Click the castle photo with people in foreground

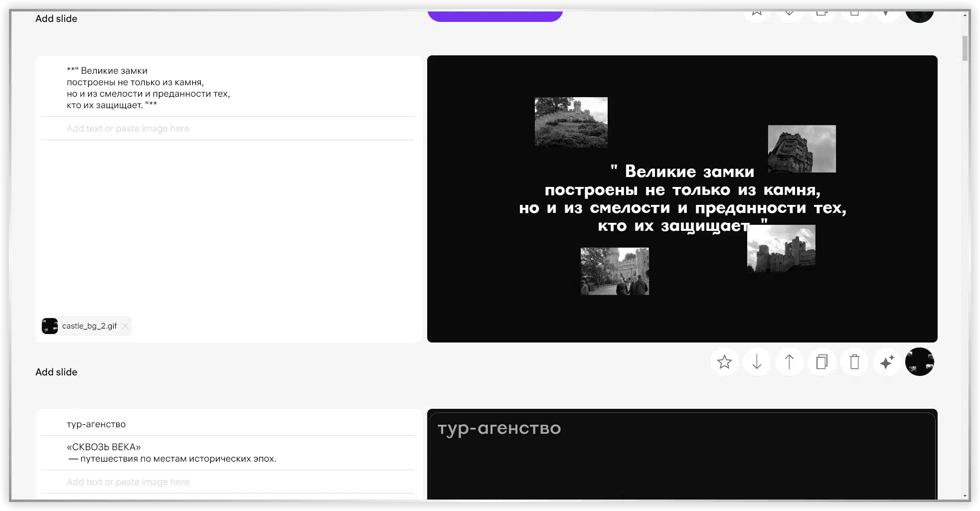point(615,271)
